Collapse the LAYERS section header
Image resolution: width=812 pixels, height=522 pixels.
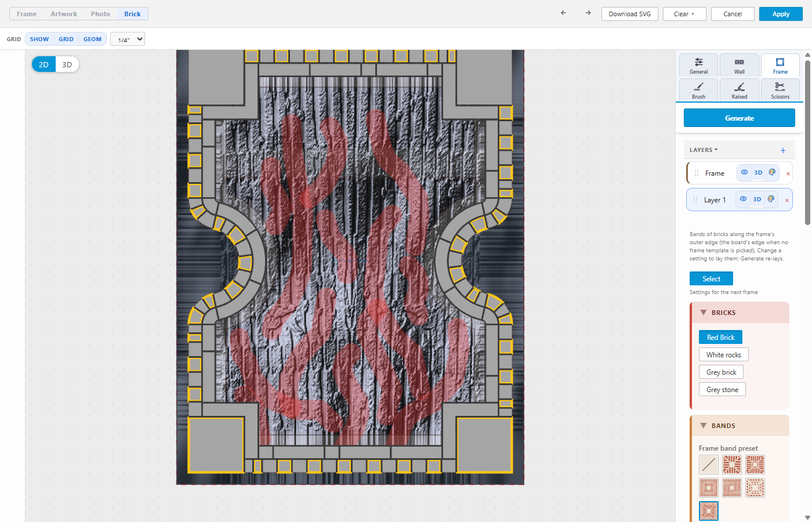(704, 150)
